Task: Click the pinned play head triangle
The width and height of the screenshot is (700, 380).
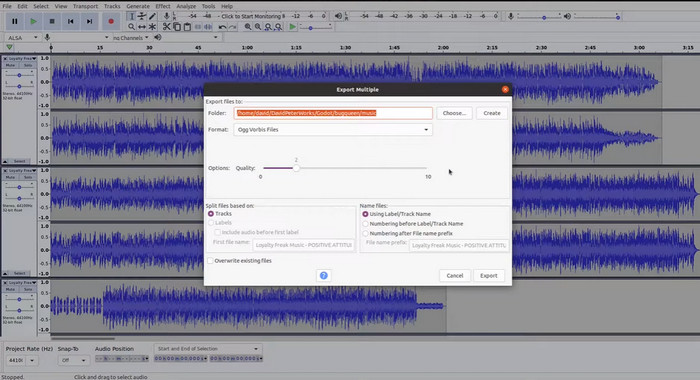Action: tap(9, 47)
